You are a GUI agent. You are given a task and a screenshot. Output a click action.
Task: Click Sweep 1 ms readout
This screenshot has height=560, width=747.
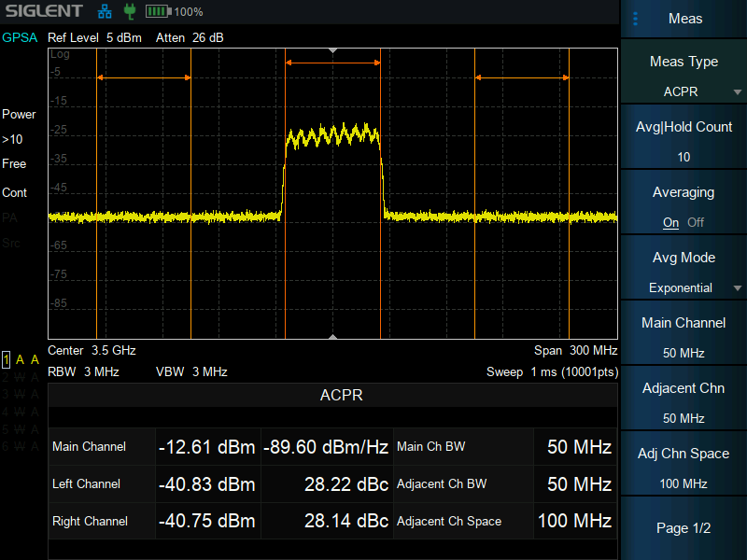pyautogui.click(x=552, y=371)
